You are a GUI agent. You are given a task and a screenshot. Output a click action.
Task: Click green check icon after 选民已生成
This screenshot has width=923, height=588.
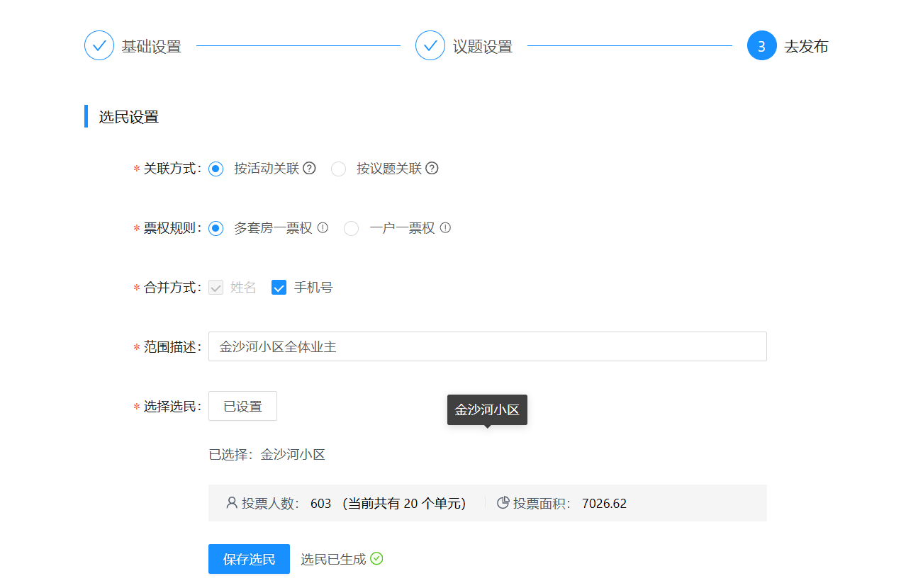(x=376, y=559)
